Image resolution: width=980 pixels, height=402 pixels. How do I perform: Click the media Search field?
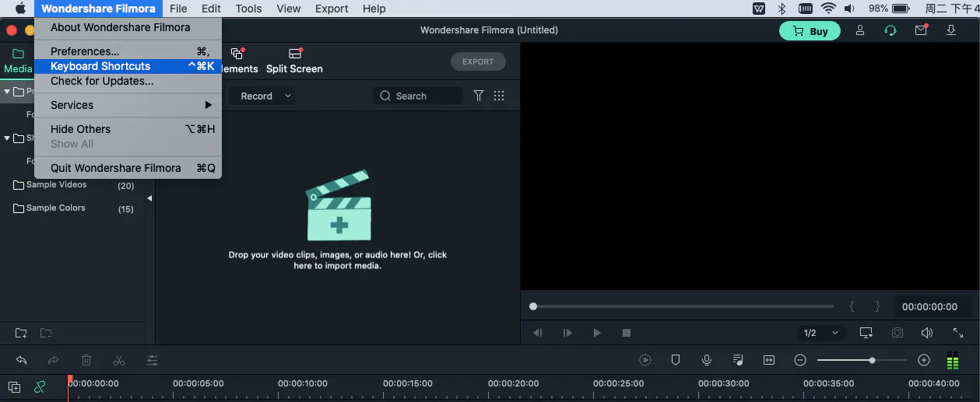418,96
